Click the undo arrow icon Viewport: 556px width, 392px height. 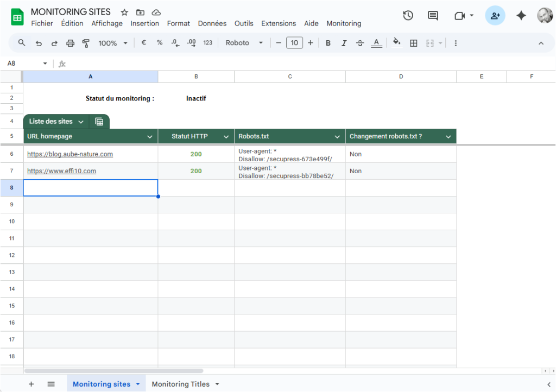[39, 43]
